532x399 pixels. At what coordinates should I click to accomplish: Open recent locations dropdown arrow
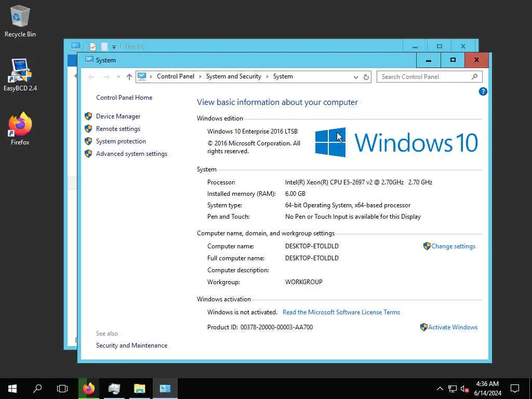118,77
